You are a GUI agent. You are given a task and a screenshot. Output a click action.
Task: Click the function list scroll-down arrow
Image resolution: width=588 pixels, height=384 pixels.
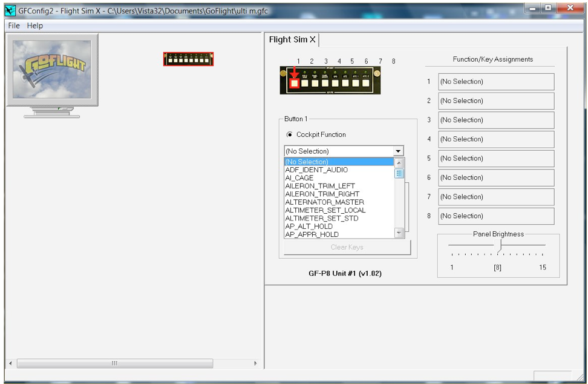(399, 233)
